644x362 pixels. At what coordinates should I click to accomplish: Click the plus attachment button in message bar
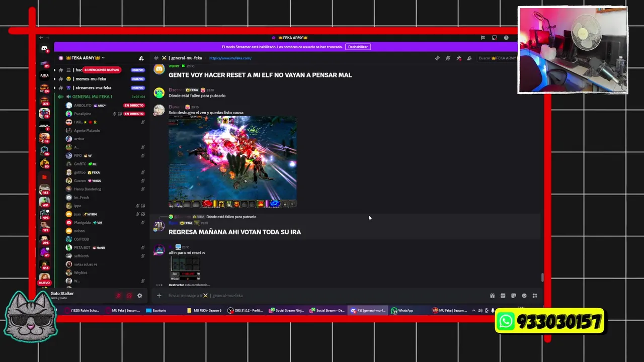coord(159,296)
